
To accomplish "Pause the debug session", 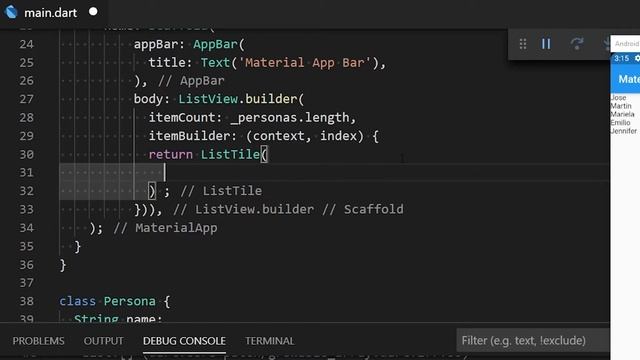I will click(546, 44).
